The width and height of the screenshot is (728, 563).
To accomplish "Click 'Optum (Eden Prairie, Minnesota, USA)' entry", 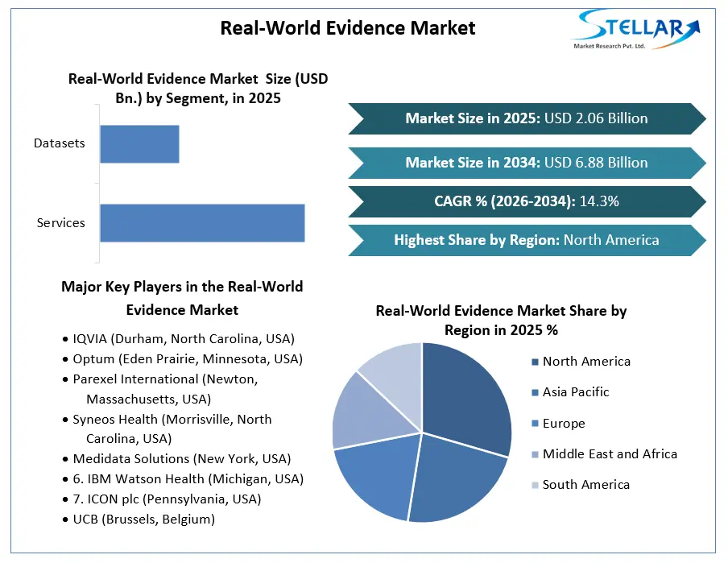I will tap(183, 359).
